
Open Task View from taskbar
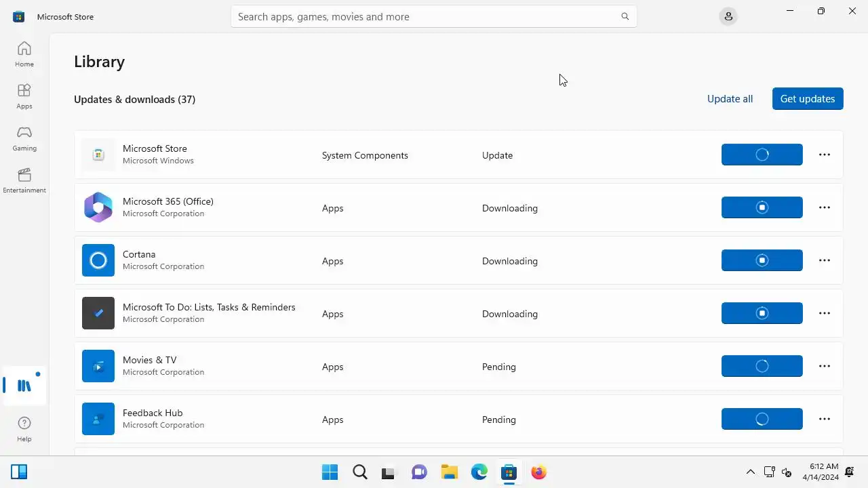(x=388, y=472)
